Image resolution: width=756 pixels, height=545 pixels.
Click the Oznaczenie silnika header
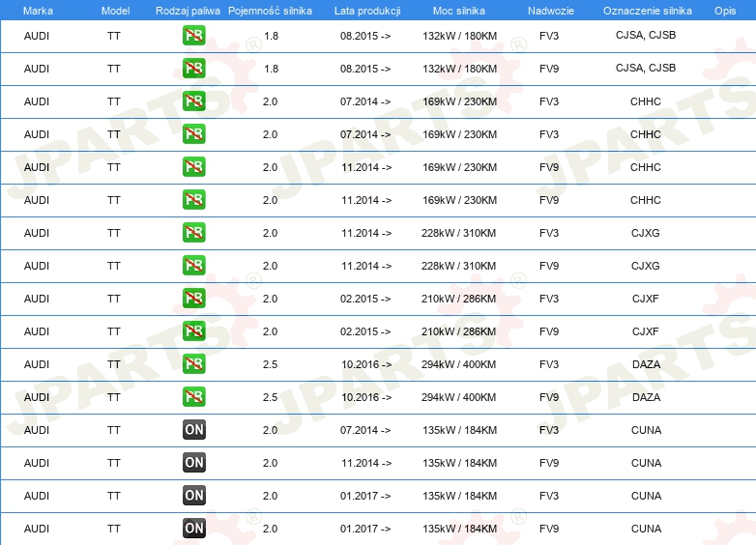pos(645,10)
